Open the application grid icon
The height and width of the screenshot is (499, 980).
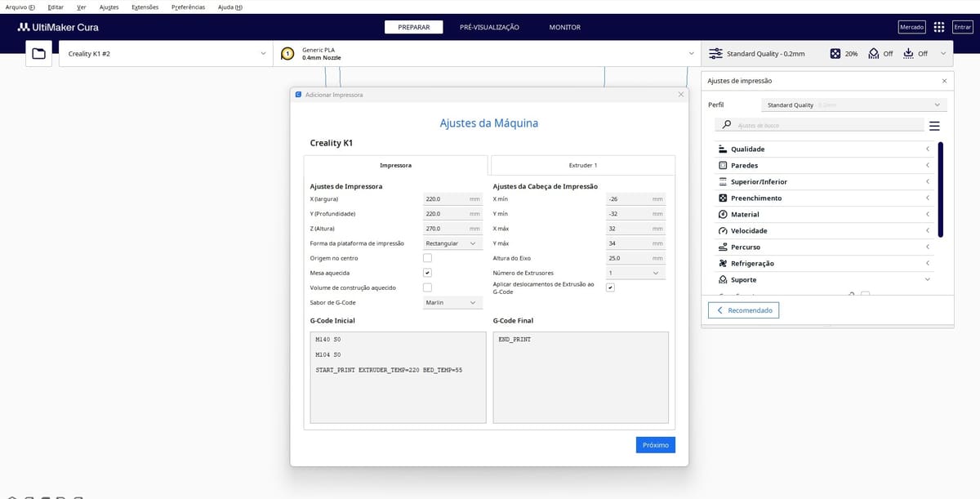pyautogui.click(x=939, y=27)
